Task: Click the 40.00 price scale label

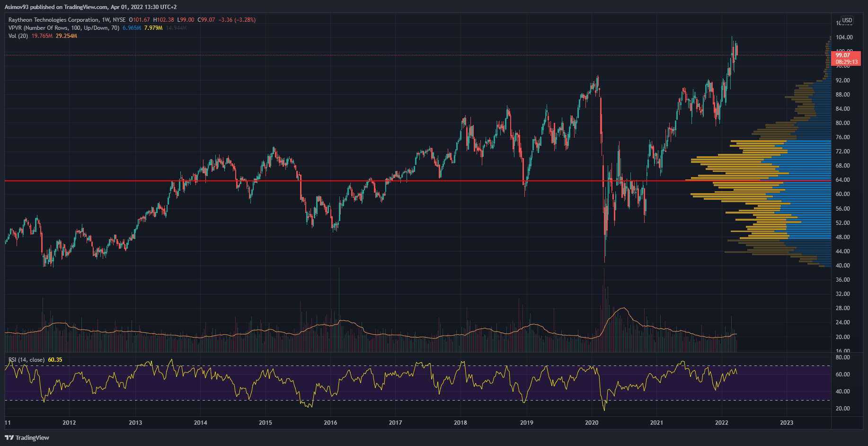Action: [x=842, y=266]
